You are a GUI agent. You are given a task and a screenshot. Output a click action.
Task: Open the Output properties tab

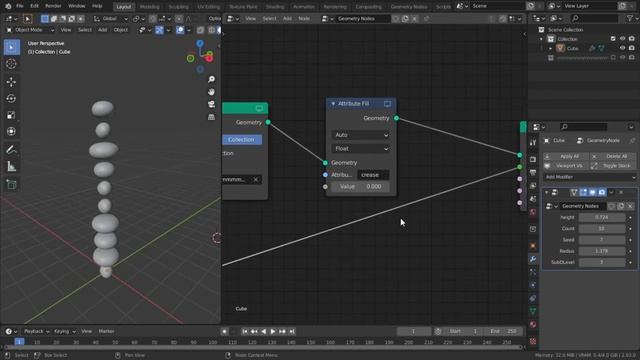pyautogui.click(x=533, y=173)
